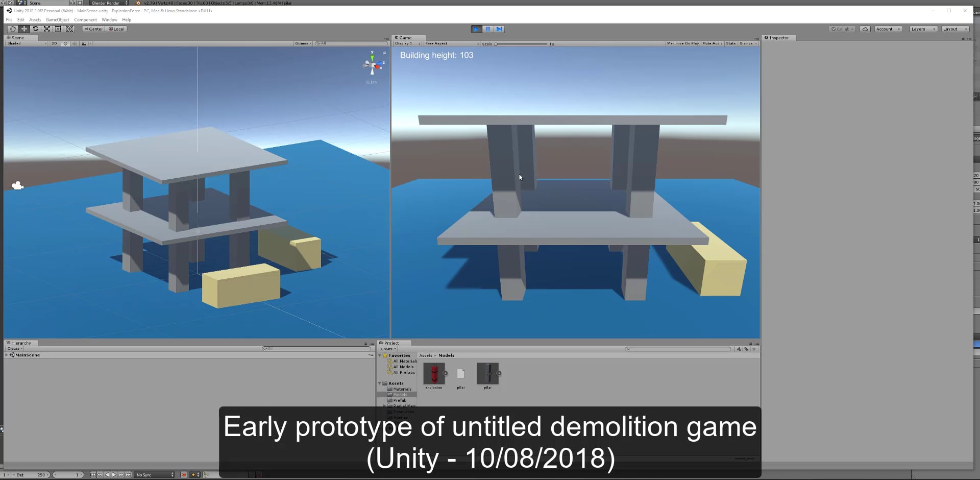Open Shaded draw mode dropdown
Image resolution: width=980 pixels, height=480 pixels.
[27, 43]
